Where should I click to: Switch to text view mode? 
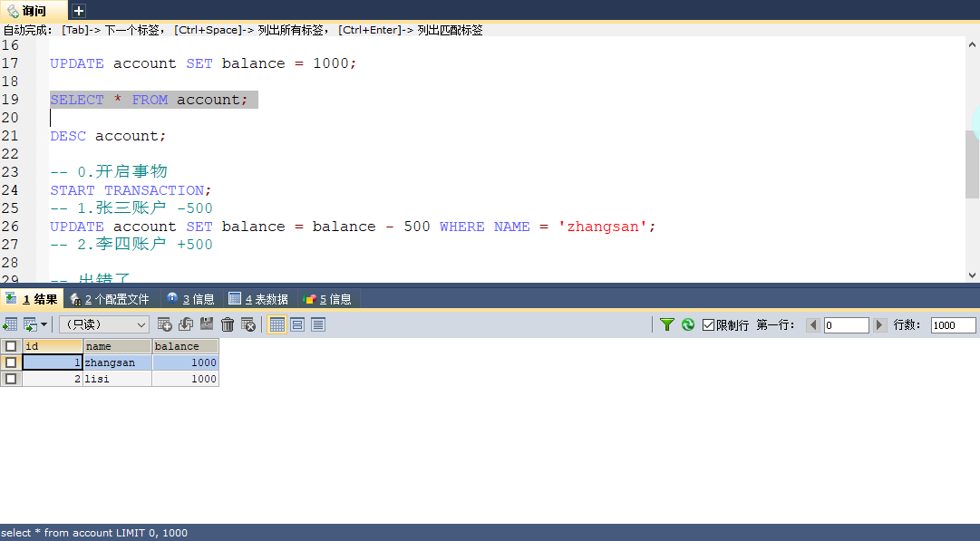[318, 324]
